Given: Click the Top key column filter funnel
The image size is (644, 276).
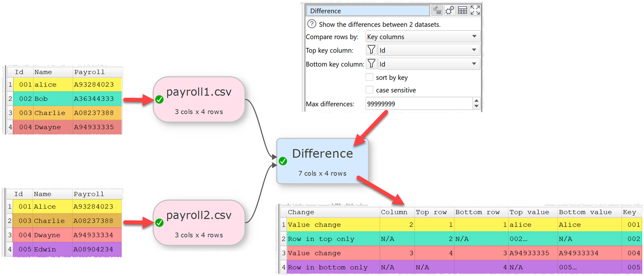Looking at the screenshot, I should click(371, 50).
